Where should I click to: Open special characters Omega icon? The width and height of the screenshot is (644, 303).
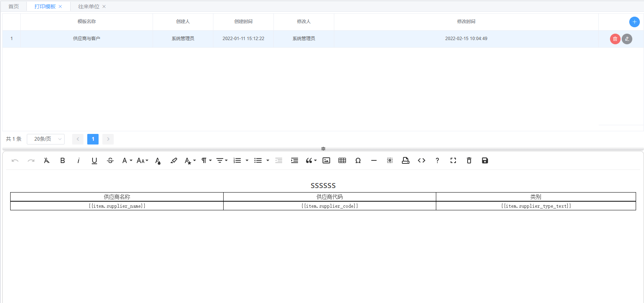point(358,161)
